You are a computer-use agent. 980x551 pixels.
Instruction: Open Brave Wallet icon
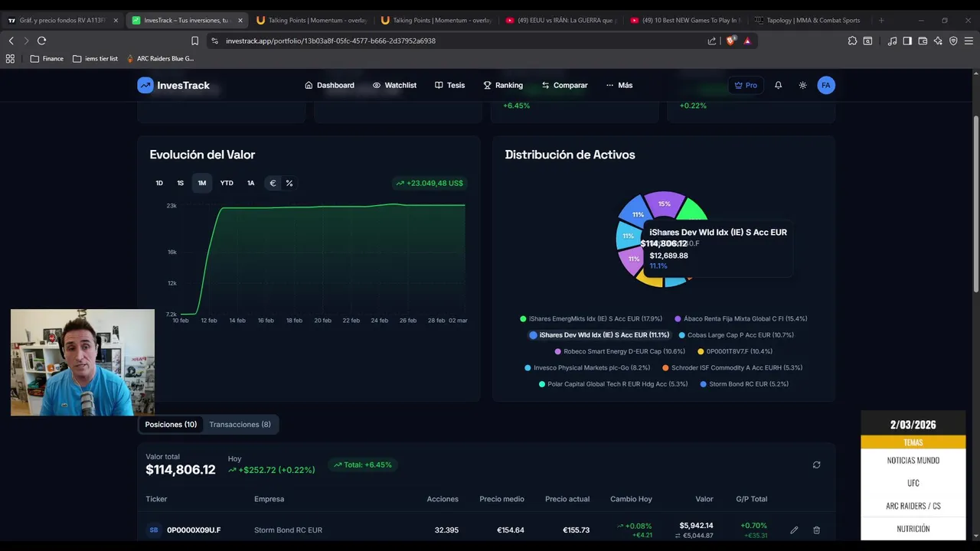click(x=923, y=41)
